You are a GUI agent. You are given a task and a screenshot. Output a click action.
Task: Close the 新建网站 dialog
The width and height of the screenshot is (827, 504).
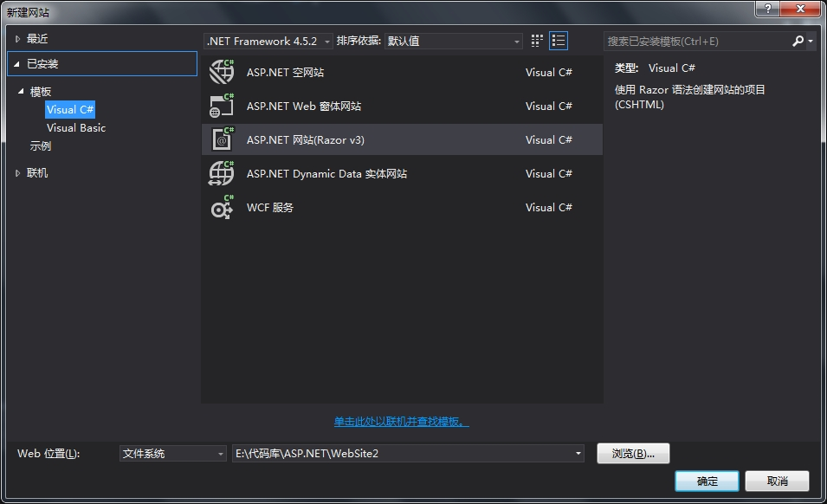point(801,9)
